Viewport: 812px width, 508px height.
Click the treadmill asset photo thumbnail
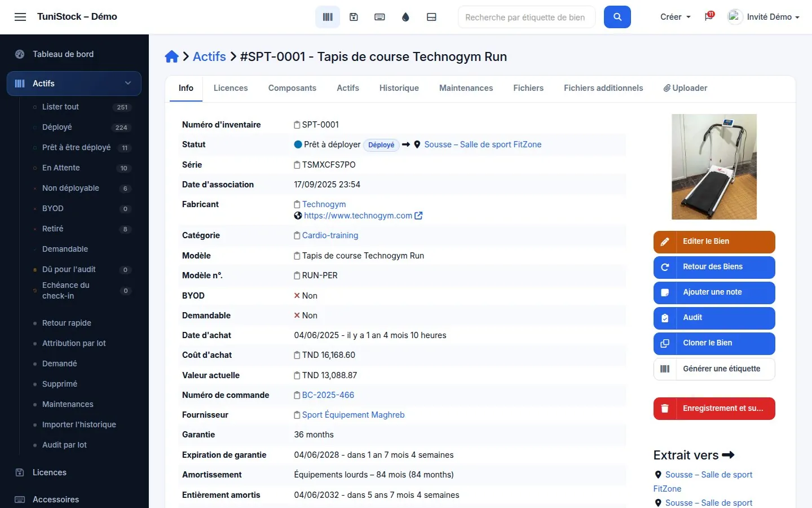(714, 167)
